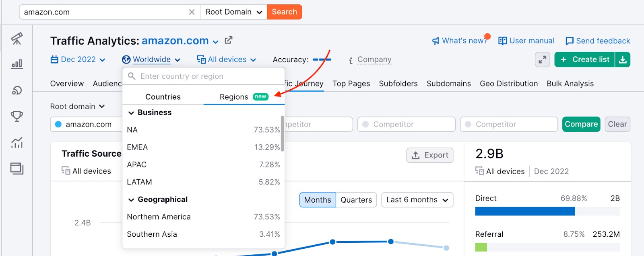The width and height of the screenshot is (644, 256).
Task: Click the calendar icon beside Dec 2022
Action: click(x=54, y=59)
